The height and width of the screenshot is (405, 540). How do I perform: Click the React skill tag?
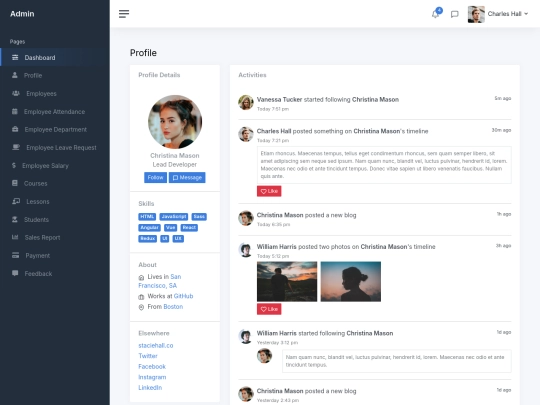tap(189, 228)
